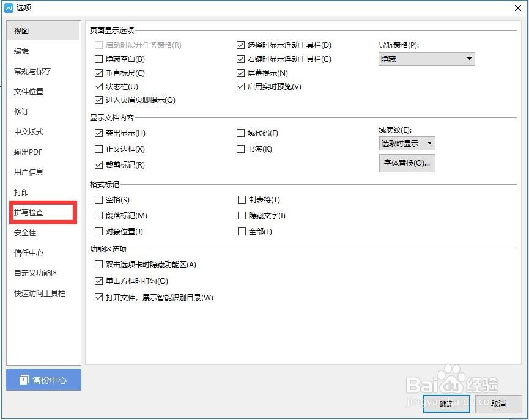Uncheck 单击方框时打勾(O)
This screenshot has height=420, width=529.
tap(98, 281)
